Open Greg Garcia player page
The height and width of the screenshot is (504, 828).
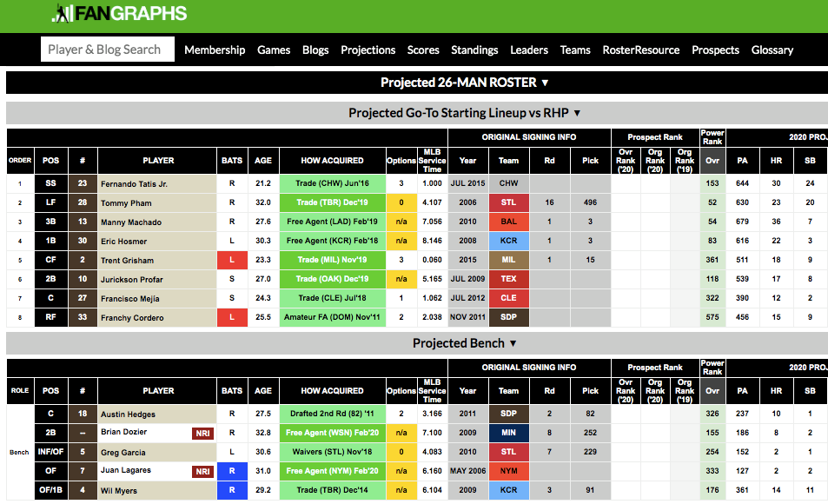pyautogui.click(x=123, y=452)
